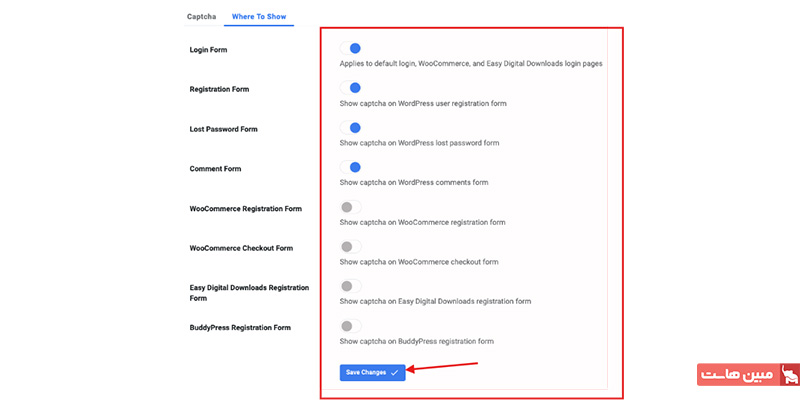
Task: Enable WooCommerce Registration Form captcha toggle
Action: pos(351,207)
